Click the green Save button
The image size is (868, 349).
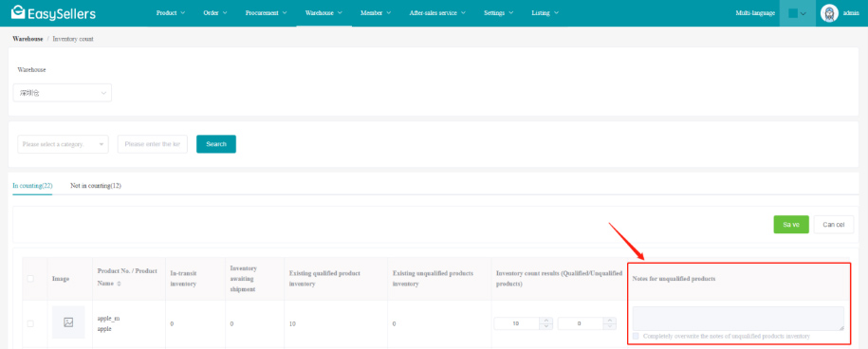click(791, 225)
